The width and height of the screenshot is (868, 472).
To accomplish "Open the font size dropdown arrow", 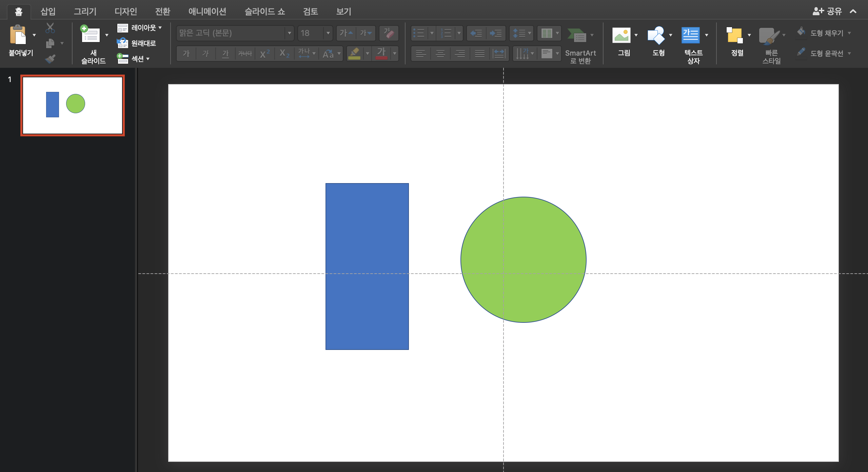I will pyautogui.click(x=328, y=33).
